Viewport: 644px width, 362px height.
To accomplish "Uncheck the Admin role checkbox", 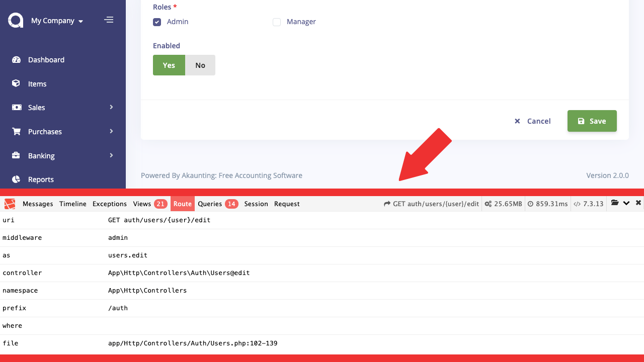I will point(157,22).
